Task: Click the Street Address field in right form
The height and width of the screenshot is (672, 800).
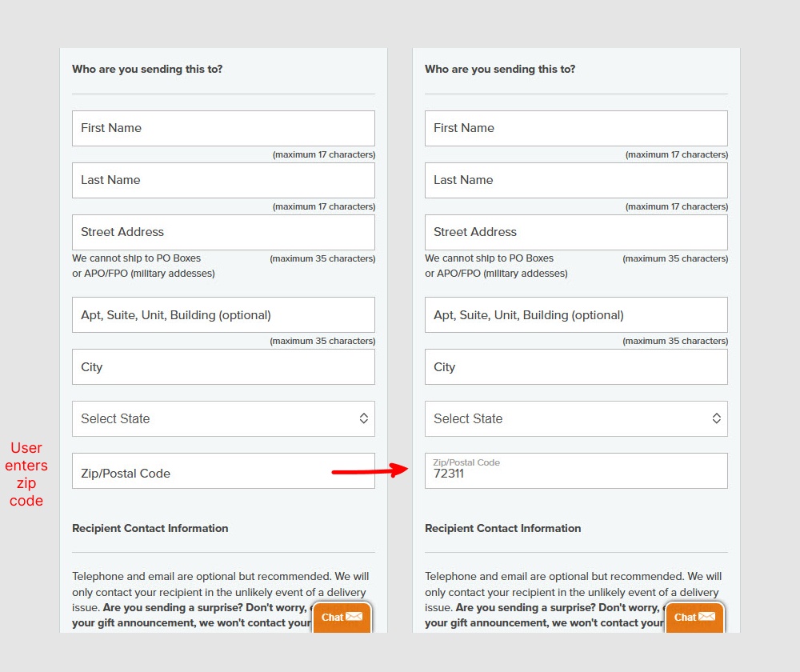Action: coord(576,232)
